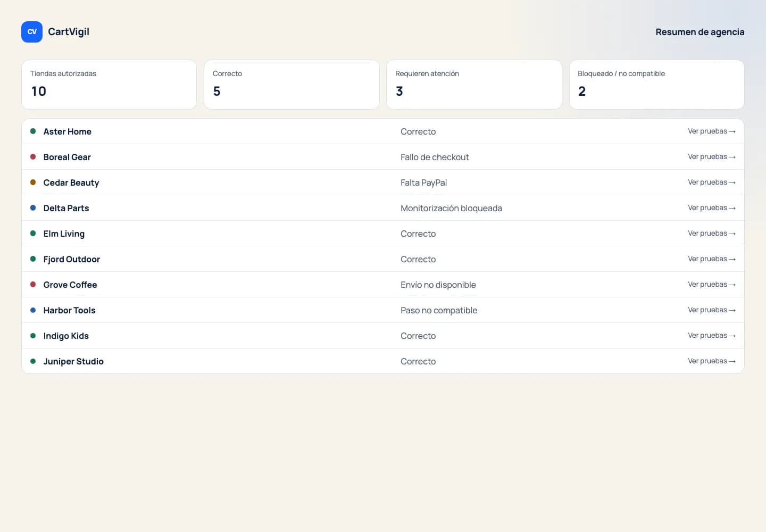Click the Correcto status for Elm Living
Image resolution: width=766 pixels, height=532 pixels.
[418, 234]
